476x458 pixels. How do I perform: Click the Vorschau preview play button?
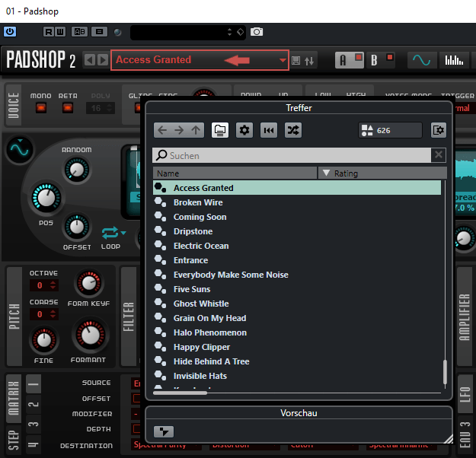(x=164, y=431)
